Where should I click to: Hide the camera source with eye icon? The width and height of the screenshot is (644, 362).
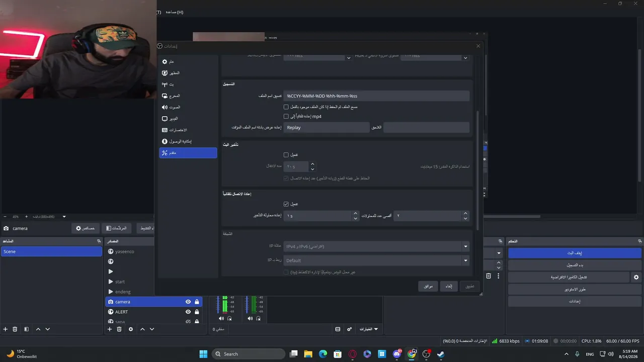click(188, 302)
